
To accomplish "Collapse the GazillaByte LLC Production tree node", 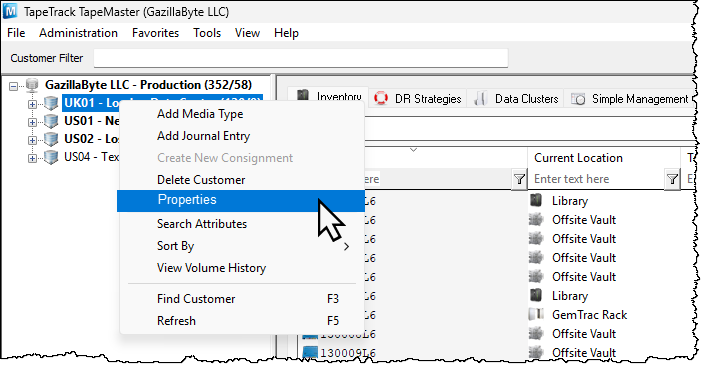I will click(x=13, y=86).
